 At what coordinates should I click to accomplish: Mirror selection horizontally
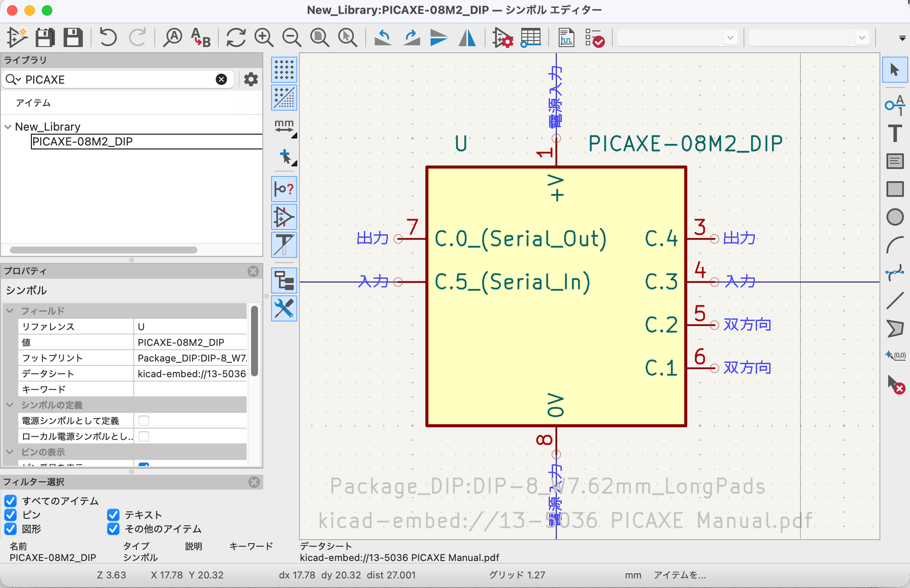click(467, 37)
